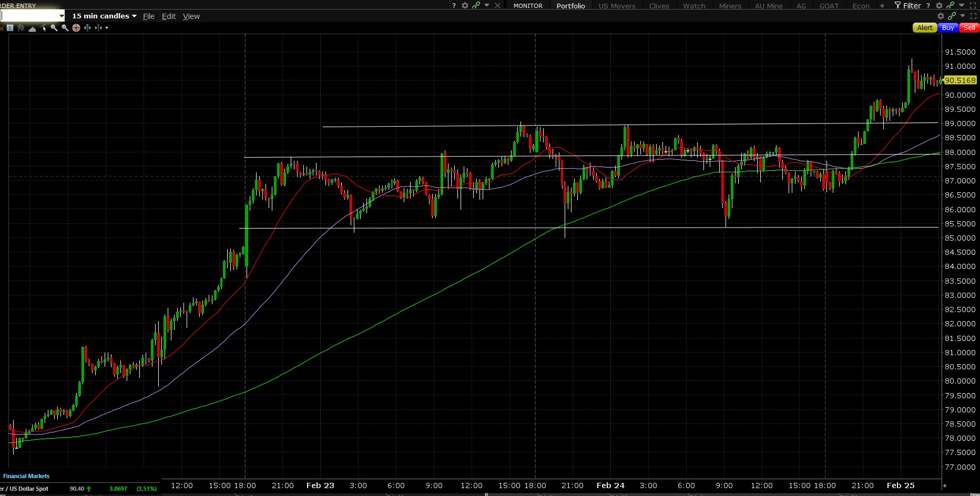Screen dimensions: 980x496
Task: Open the chart panel settings gear
Action: (x=941, y=16)
